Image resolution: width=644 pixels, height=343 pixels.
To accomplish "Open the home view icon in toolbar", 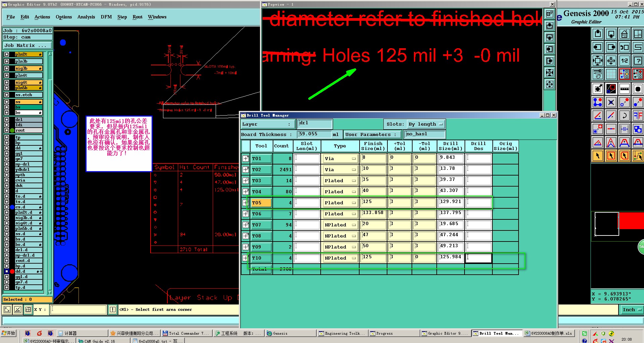I will [624, 34].
